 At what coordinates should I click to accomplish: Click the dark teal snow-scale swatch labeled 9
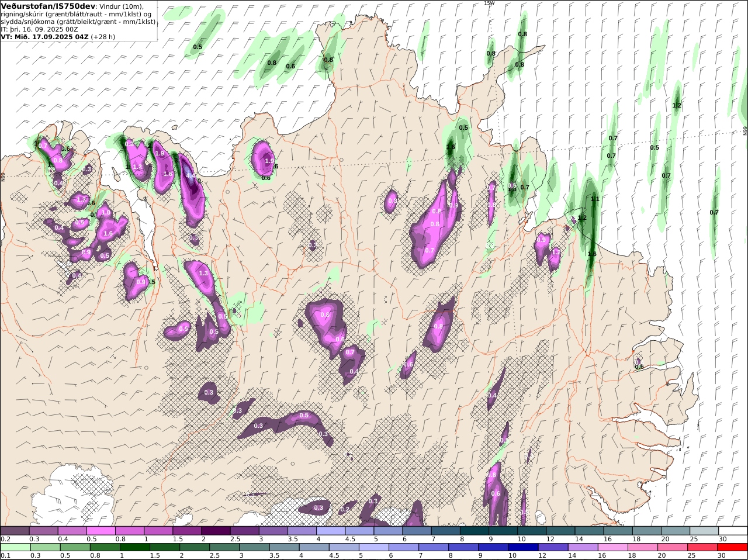(x=503, y=530)
